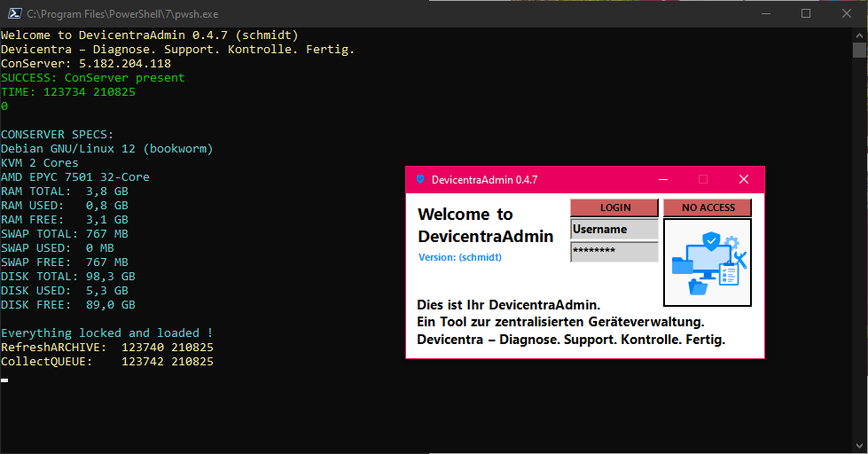The width and height of the screenshot is (868, 454).
Task: Click the LOGIN button
Action: tap(614, 207)
